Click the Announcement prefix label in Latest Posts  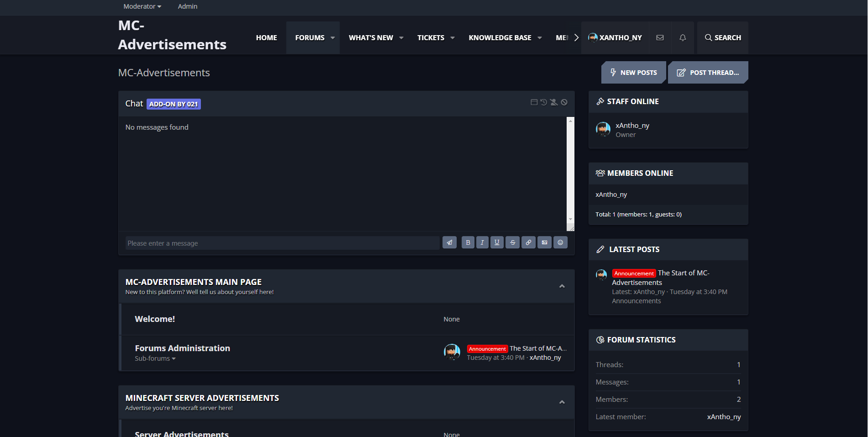pos(634,274)
